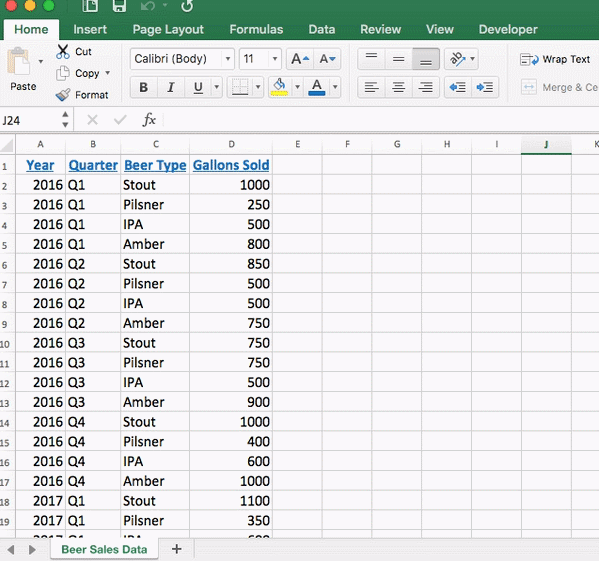Screen dimensions: 599x561
Task: Apply blue font color A
Action: [317, 87]
